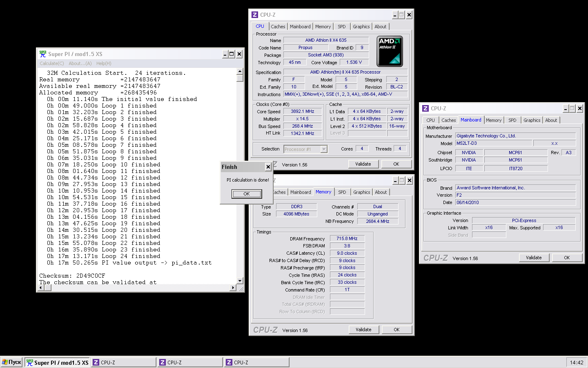Image resolution: width=588 pixels, height=368 pixels.
Task: Switch to About tab in CPU window
Action: click(381, 27)
